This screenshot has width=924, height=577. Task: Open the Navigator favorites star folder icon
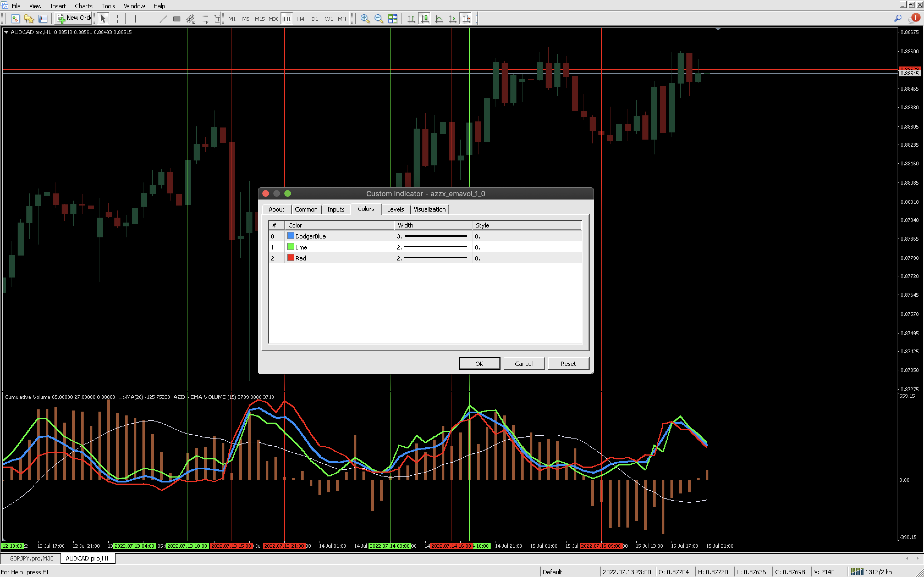click(x=29, y=18)
